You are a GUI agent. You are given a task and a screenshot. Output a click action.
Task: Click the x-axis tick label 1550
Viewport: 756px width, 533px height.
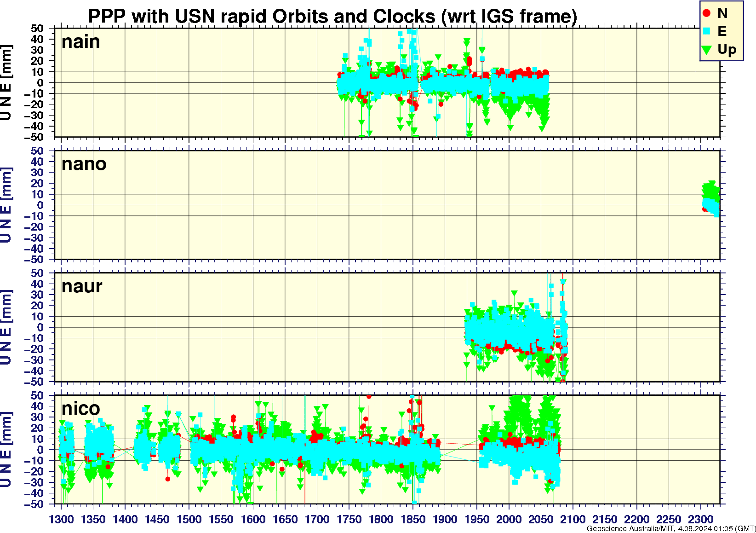[x=221, y=519]
